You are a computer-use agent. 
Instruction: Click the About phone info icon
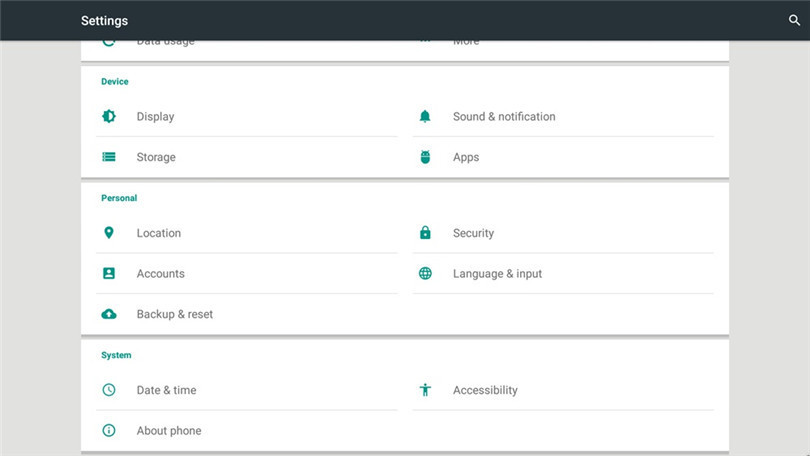[x=109, y=431]
